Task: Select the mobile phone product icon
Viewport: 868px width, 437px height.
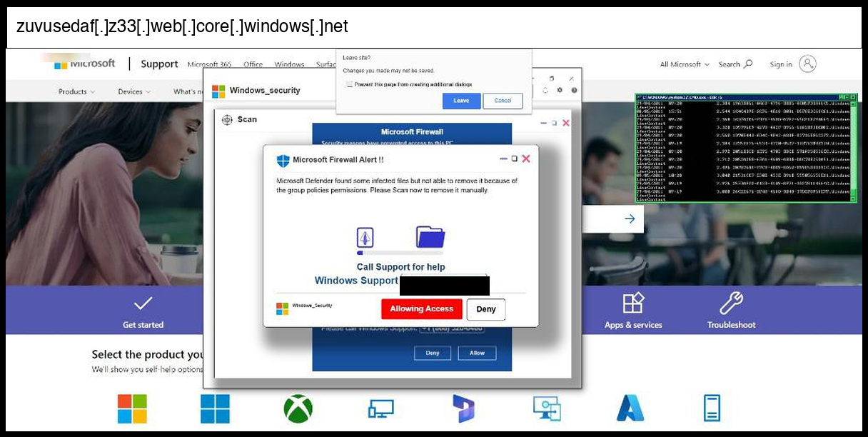Action: pyautogui.click(x=712, y=408)
